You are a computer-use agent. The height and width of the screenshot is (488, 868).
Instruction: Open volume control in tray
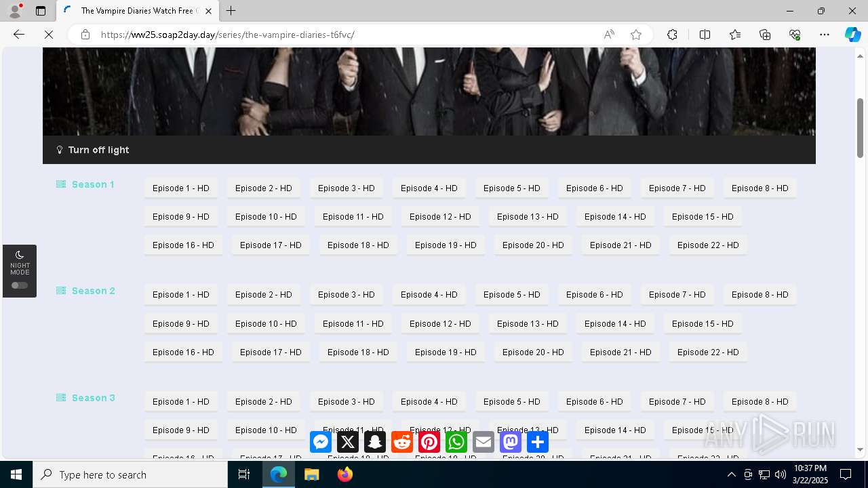[780, 474]
